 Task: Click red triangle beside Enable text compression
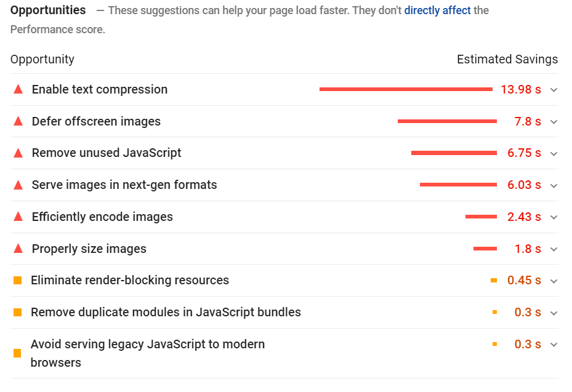[18, 89]
